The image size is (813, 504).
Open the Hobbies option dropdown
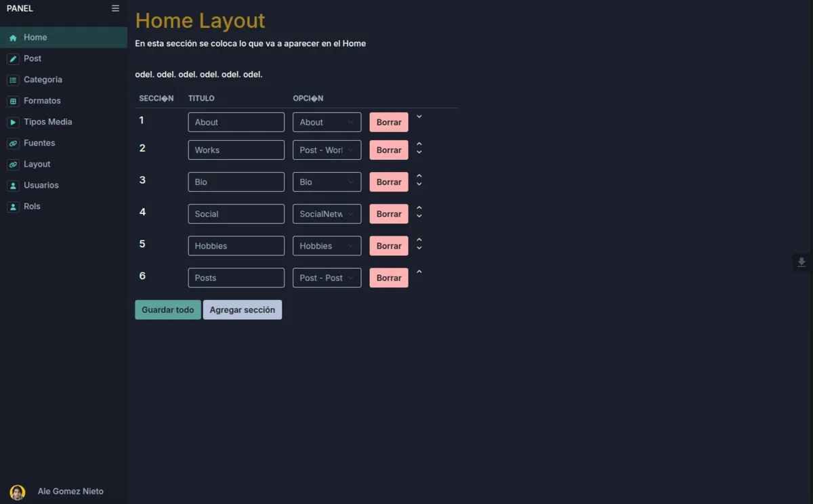(327, 246)
